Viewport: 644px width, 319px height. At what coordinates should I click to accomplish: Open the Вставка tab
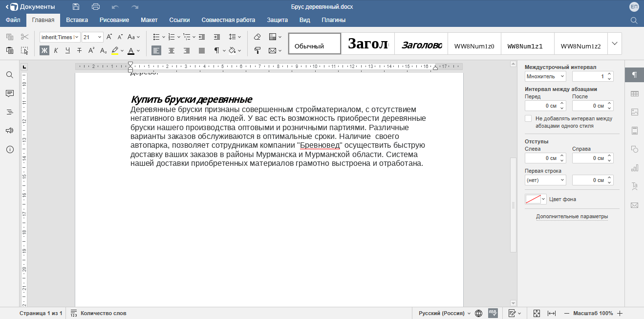pyautogui.click(x=77, y=20)
